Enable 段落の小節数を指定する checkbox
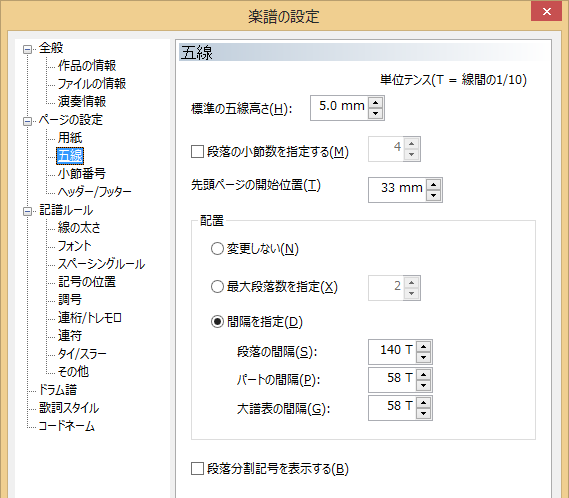 click(x=197, y=151)
